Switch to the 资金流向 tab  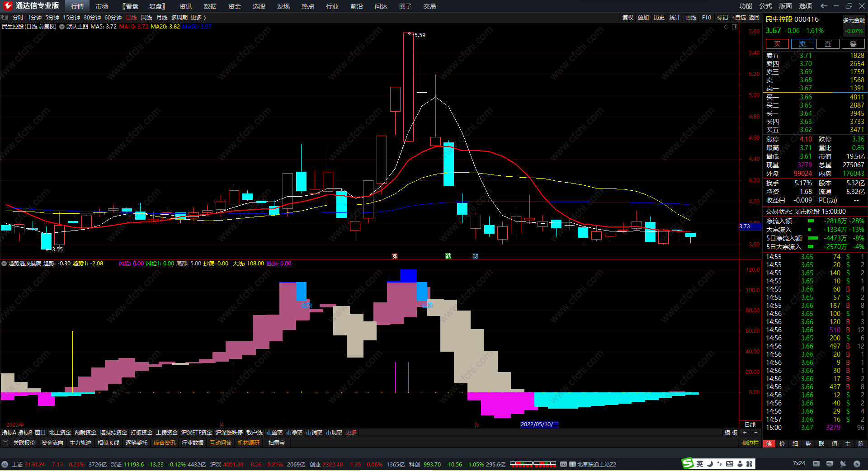[x=52, y=443]
